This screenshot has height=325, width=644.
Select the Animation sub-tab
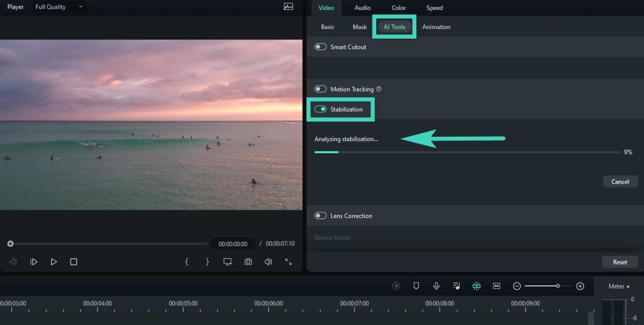click(x=436, y=27)
